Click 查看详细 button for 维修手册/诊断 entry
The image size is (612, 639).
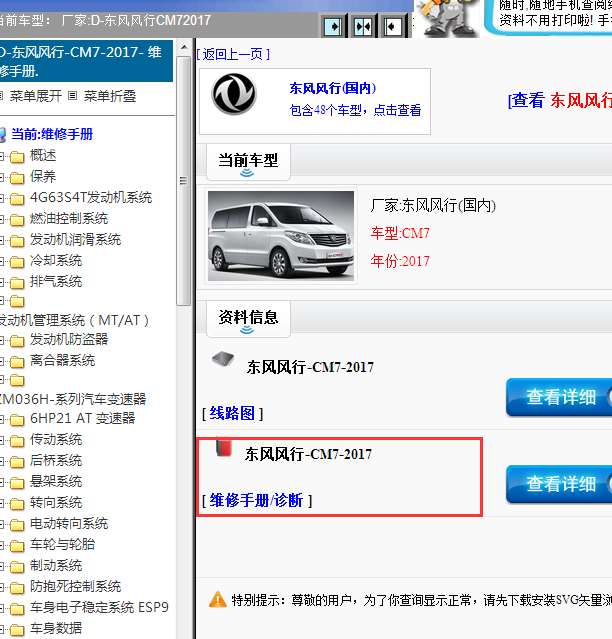559,484
